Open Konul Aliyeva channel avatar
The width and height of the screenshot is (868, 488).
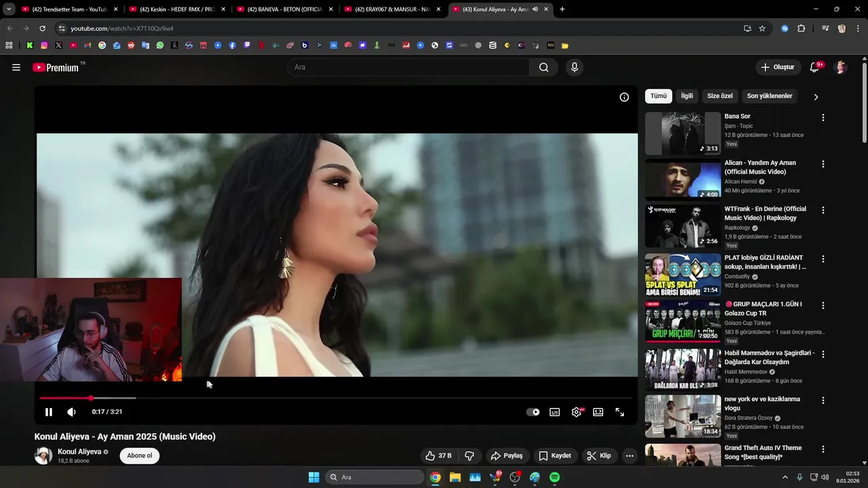click(43, 455)
